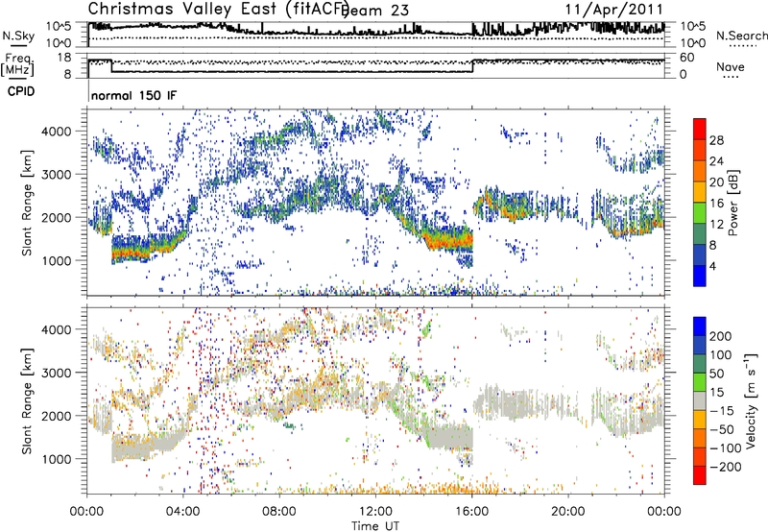Select the '20:00' time tick label
The image size is (768, 532).
[x=568, y=512]
